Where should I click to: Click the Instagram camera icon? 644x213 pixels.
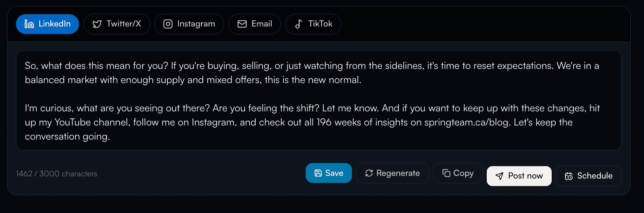pos(168,24)
